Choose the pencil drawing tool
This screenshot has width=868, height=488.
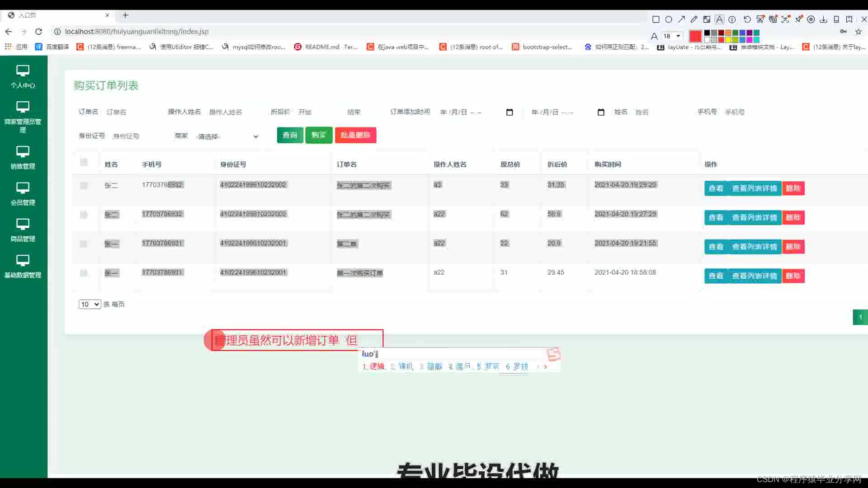click(x=694, y=19)
